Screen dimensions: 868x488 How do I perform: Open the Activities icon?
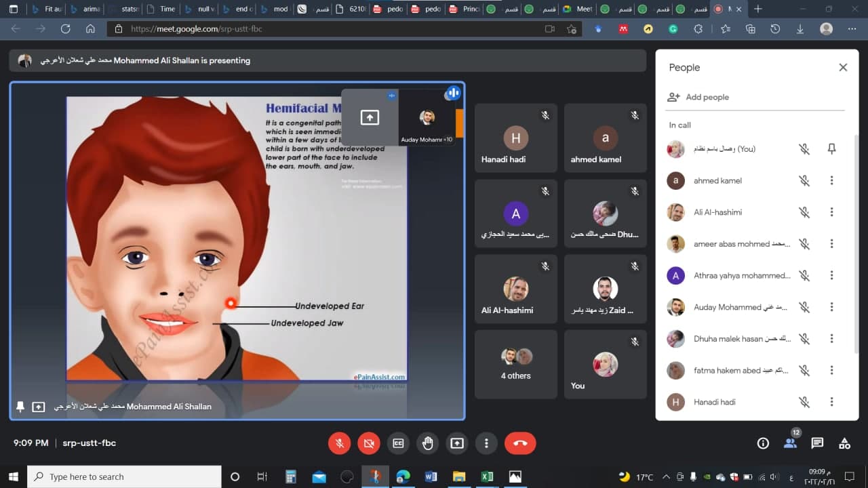[x=844, y=443]
